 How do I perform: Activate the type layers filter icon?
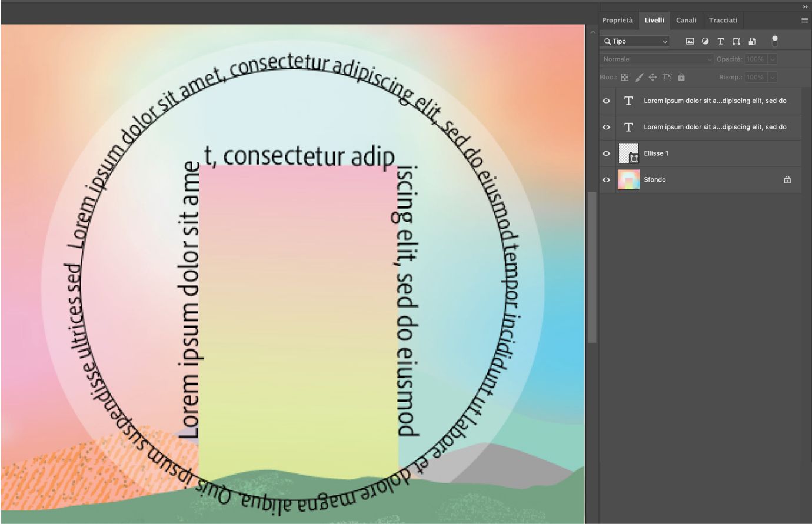point(720,41)
